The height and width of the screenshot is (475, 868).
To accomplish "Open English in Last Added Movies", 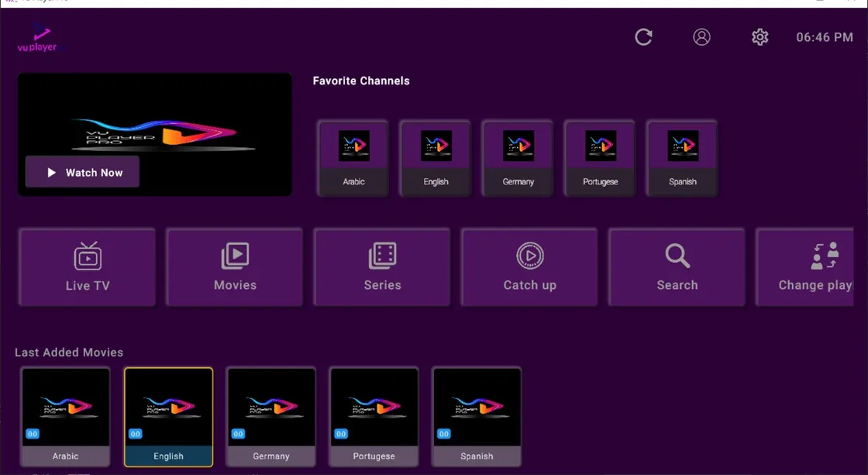I will (168, 417).
